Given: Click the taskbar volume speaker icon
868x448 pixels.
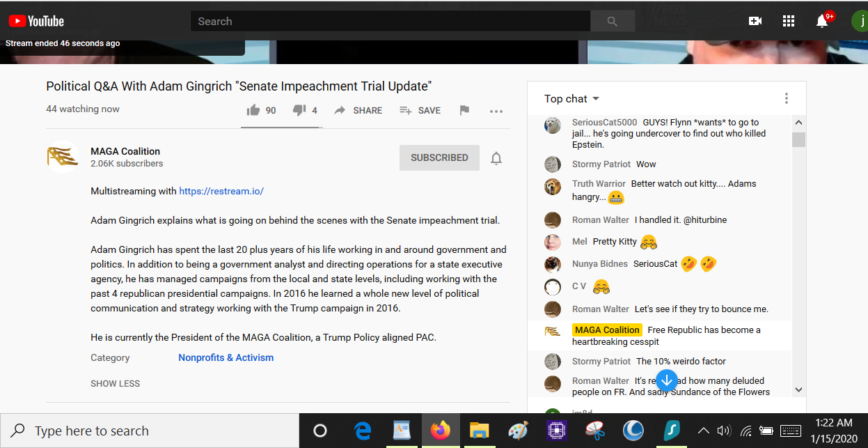Looking at the screenshot, I should [724, 431].
